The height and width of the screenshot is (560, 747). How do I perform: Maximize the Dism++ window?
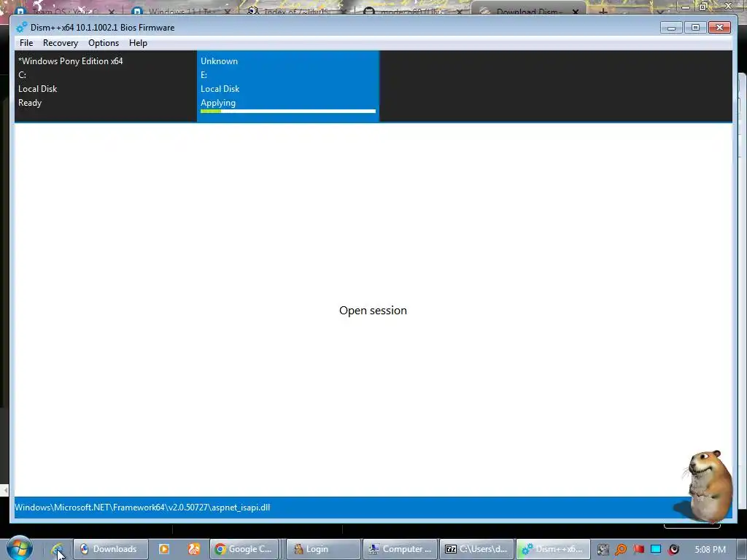695,28
